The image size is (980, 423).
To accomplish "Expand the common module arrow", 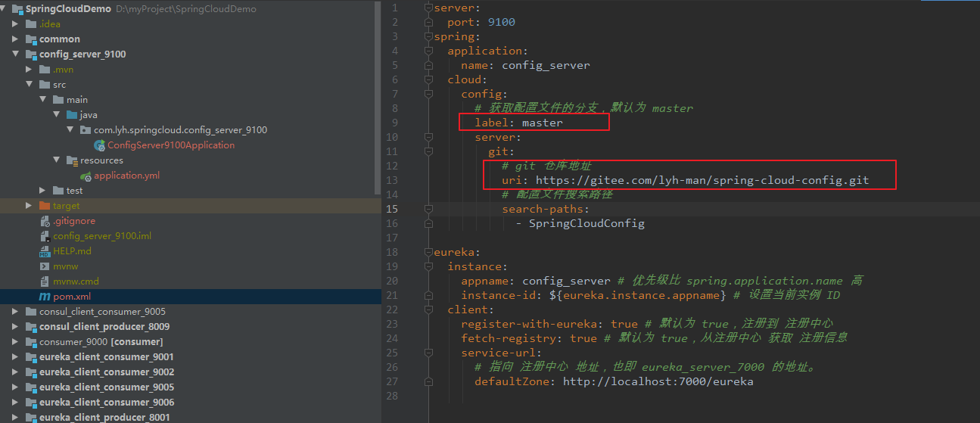I will 15,39.
